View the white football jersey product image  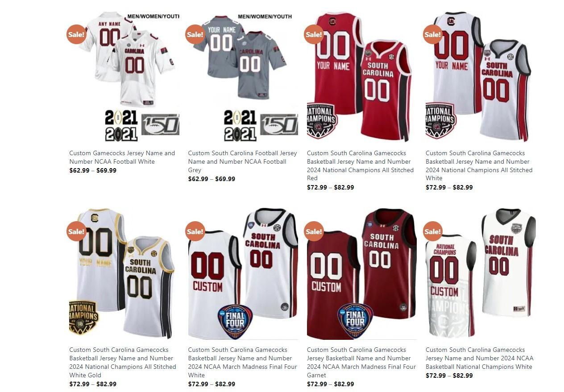124,77
